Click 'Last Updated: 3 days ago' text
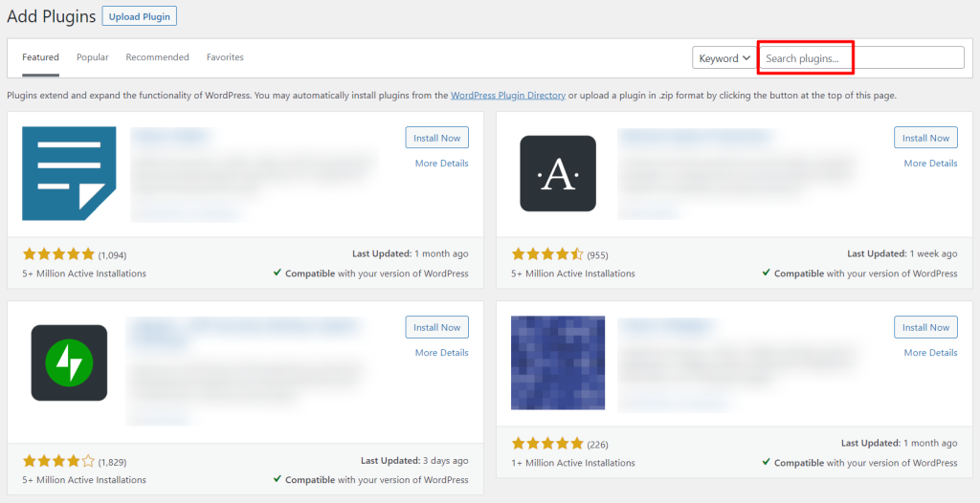 (414, 461)
